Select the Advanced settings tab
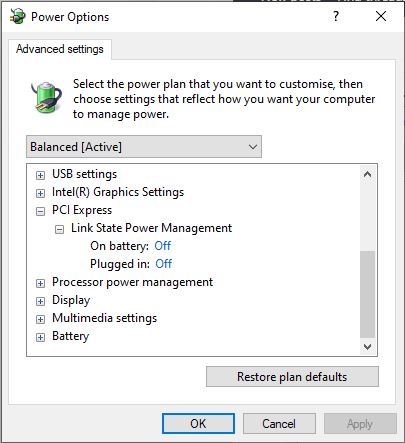Image resolution: width=405 pixels, height=443 pixels. [60, 49]
